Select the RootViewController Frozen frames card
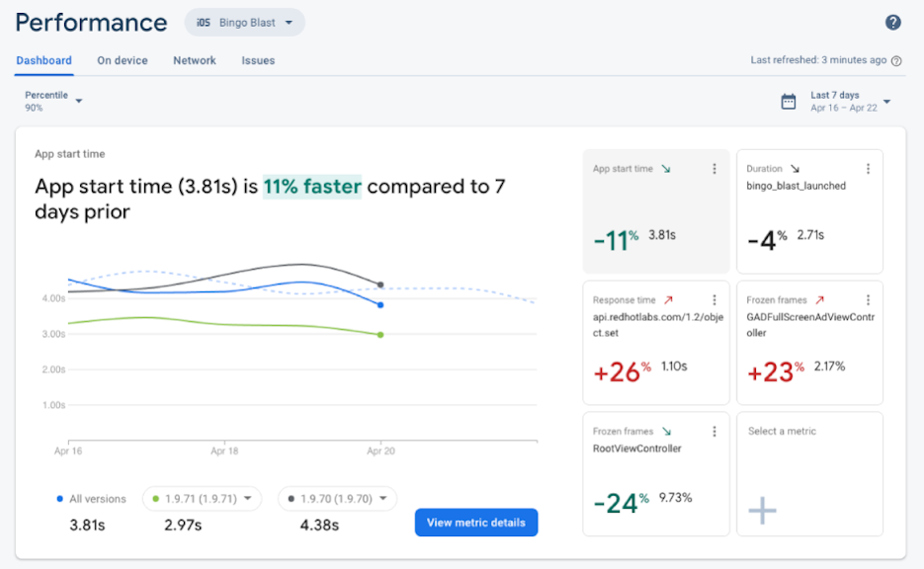 pyautogui.click(x=656, y=474)
